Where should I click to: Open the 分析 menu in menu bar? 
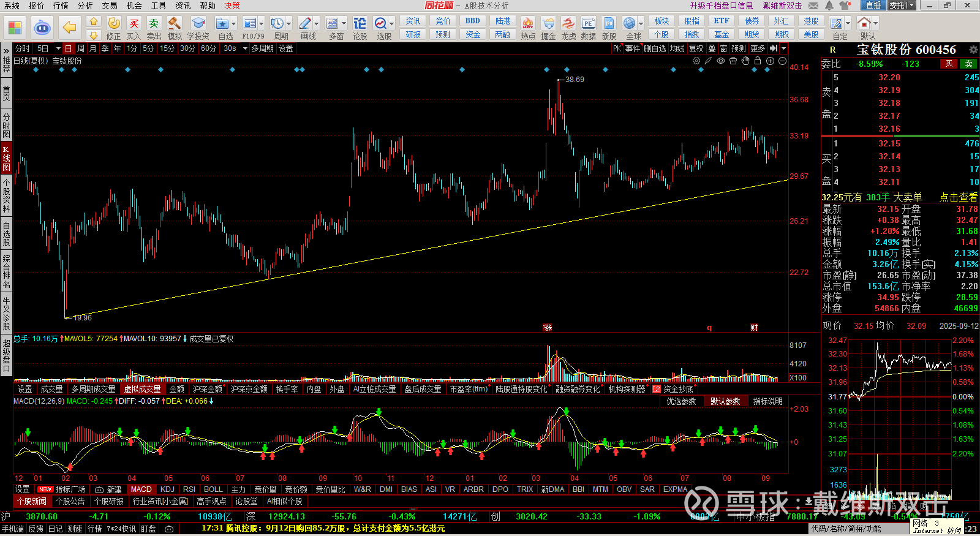(x=85, y=6)
